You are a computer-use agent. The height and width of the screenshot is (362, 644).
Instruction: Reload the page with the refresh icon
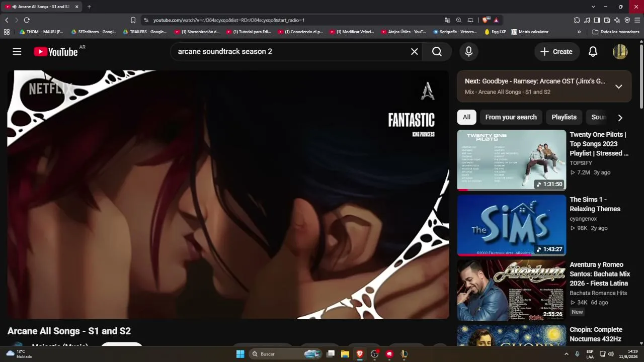27,20
